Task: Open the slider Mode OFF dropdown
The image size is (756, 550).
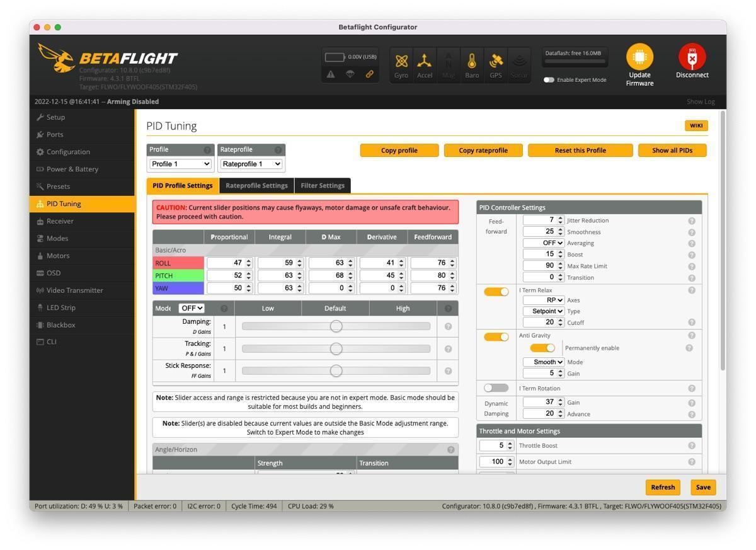Action: click(192, 308)
